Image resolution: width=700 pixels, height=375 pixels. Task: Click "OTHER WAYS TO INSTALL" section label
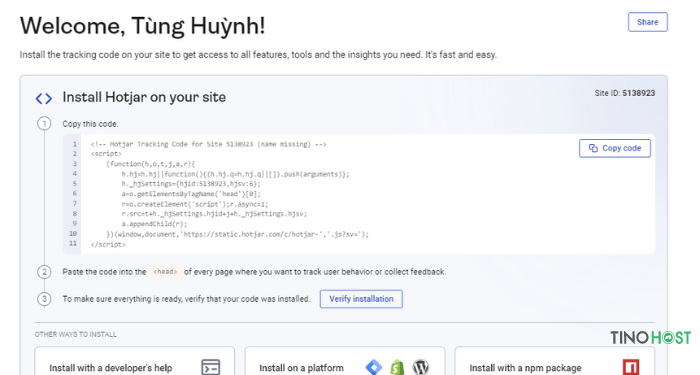(x=75, y=334)
